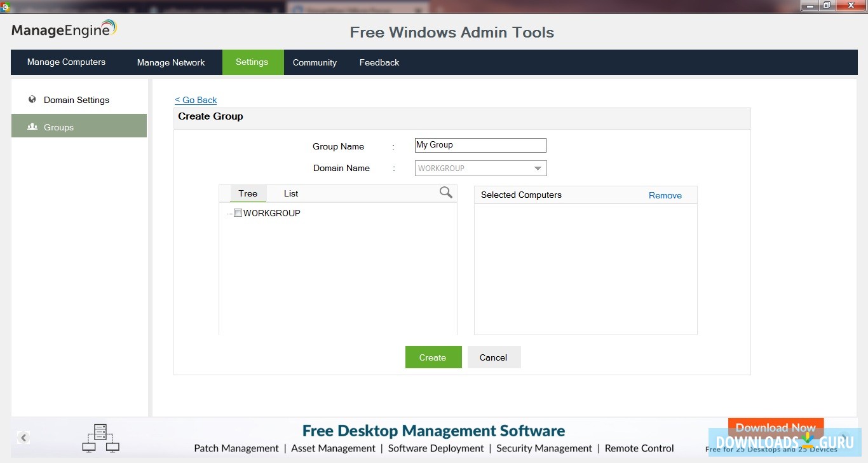
Task: Go to the Feedback tab
Action: click(x=379, y=62)
